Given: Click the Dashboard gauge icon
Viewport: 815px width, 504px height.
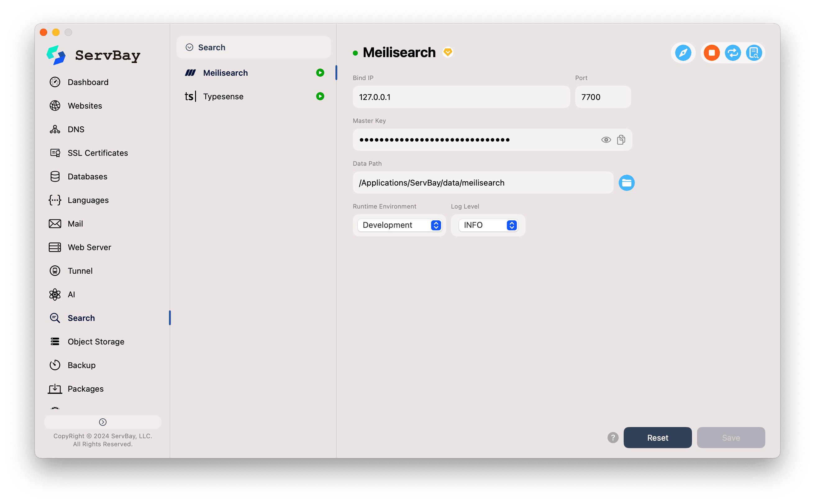Looking at the screenshot, I should (55, 82).
